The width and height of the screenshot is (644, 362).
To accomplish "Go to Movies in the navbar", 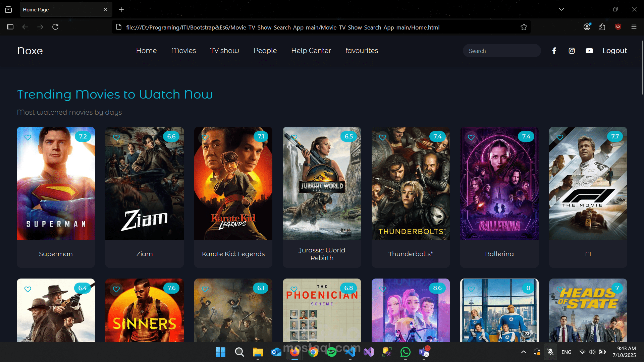I will pos(183,51).
